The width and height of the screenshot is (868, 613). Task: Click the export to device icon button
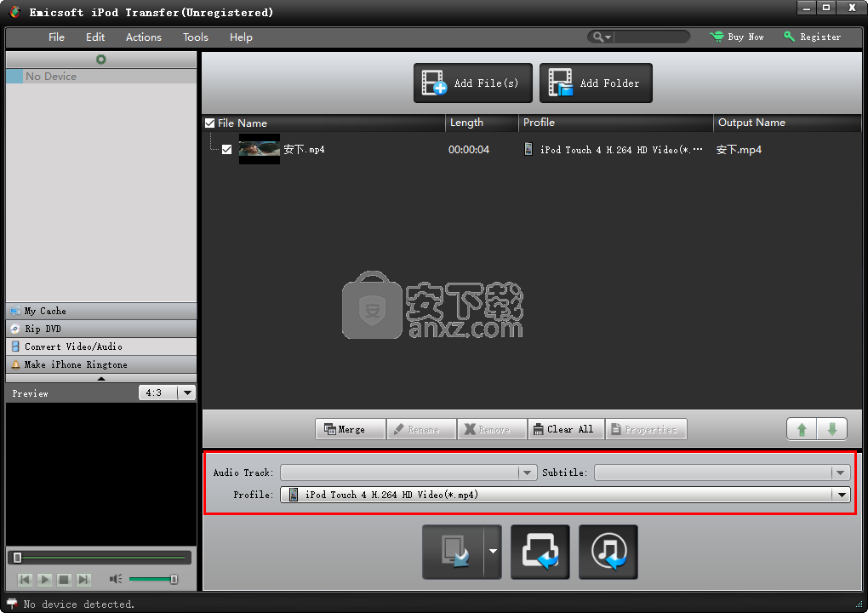454,552
